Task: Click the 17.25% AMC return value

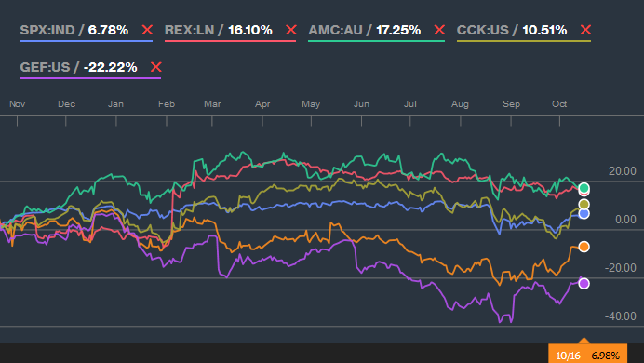Action: (x=398, y=30)
